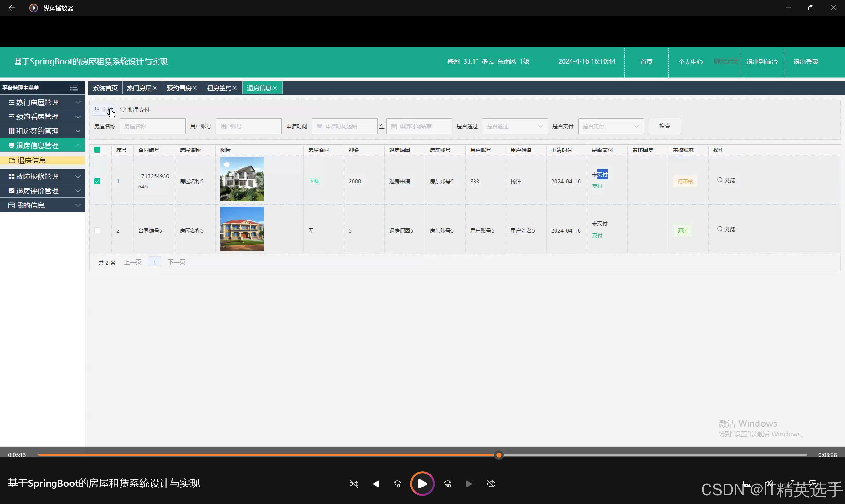Open the 是否通过 dropdown
Viewport: 845px width, 504px height.
[x=514, y=126]
